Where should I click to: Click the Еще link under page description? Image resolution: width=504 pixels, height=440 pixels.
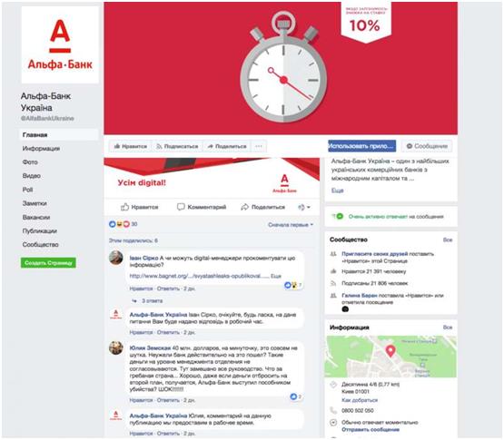click(x=337, y=191)
